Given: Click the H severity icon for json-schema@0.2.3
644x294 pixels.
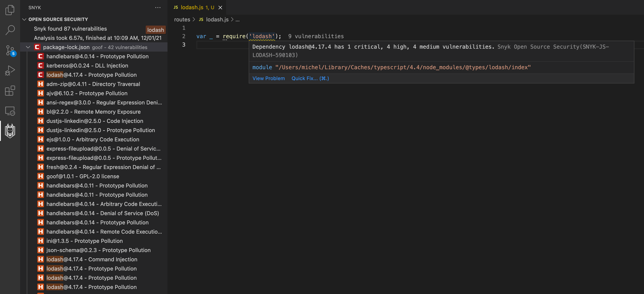Looking at the screenshot, I should click(40, 250).
